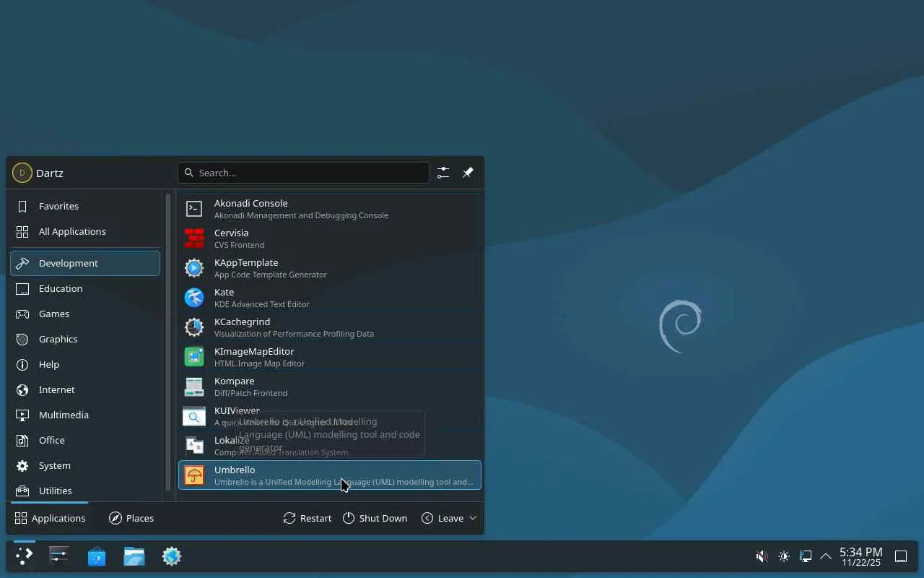Viewport: 924px width, 578px height.
Task: Select the Development category
Action: click(85, 263)
